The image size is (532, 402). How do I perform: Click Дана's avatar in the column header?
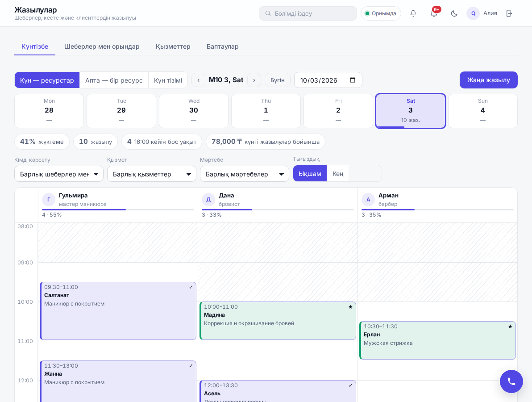[208, 200]
